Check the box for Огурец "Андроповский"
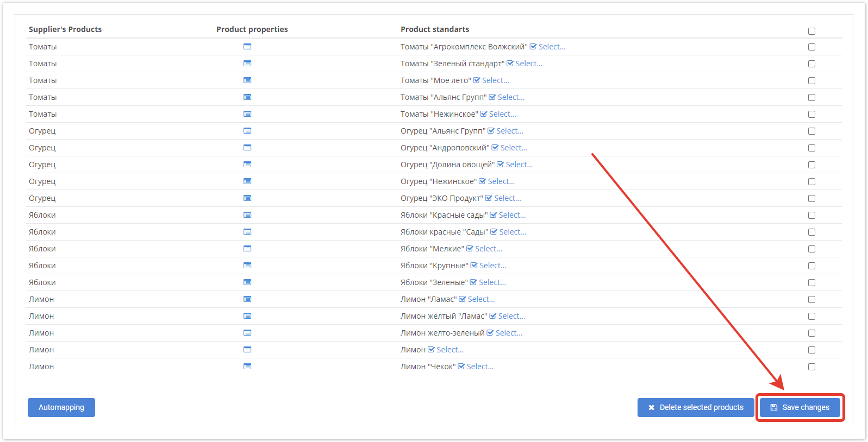This screenshot has height=442, width=868. [811, 148]
